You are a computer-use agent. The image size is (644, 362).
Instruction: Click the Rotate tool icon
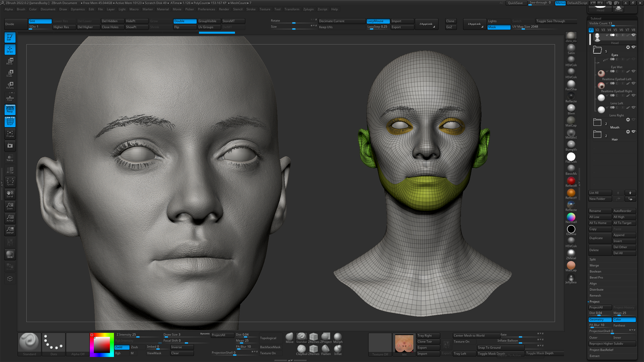coord(10,85)
